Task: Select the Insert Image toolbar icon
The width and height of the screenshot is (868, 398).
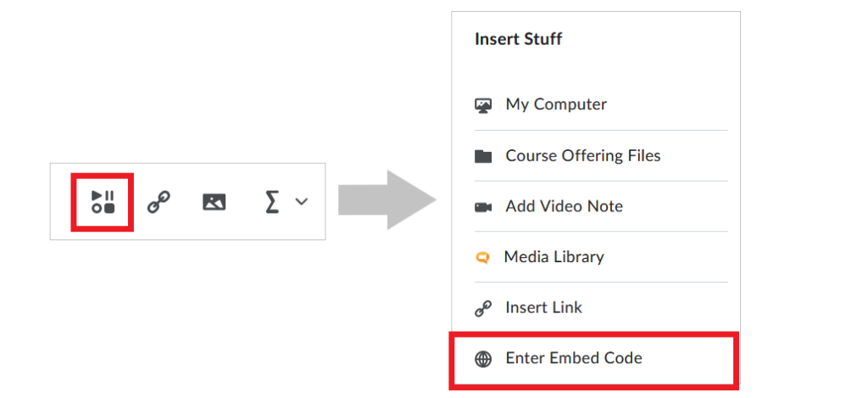Action: click(x=214, y=202)
